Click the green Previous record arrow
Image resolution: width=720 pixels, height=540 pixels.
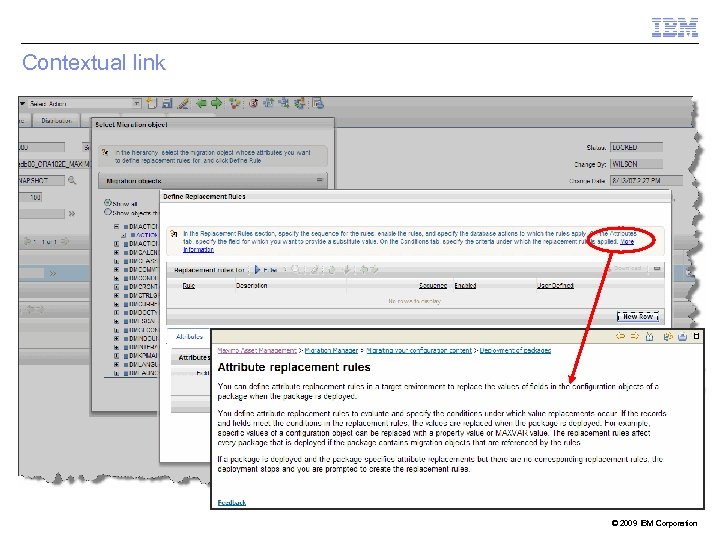point(201,104)
